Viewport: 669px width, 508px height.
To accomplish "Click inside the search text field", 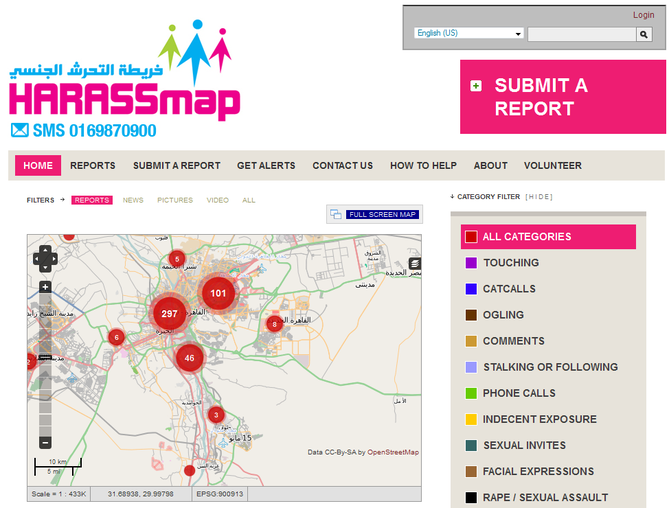I will [582, 34].
